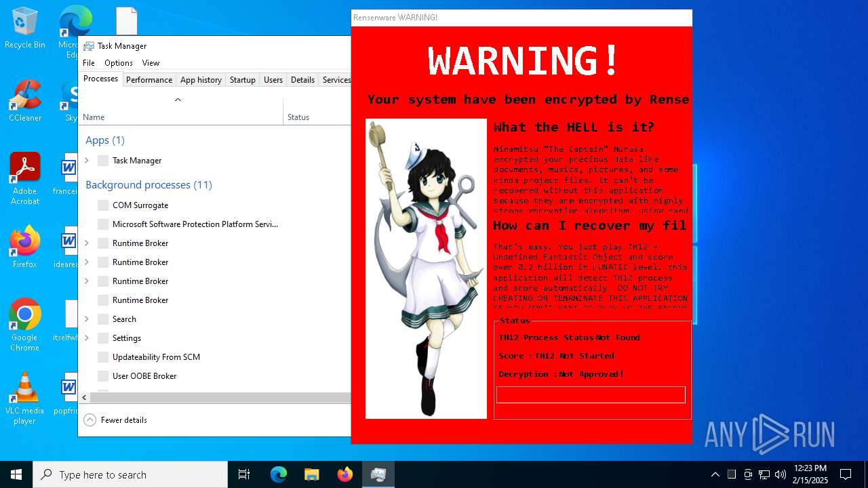Click the 'TH12 Process Status' text
The image size is (868, 488).
click(547, 338)
